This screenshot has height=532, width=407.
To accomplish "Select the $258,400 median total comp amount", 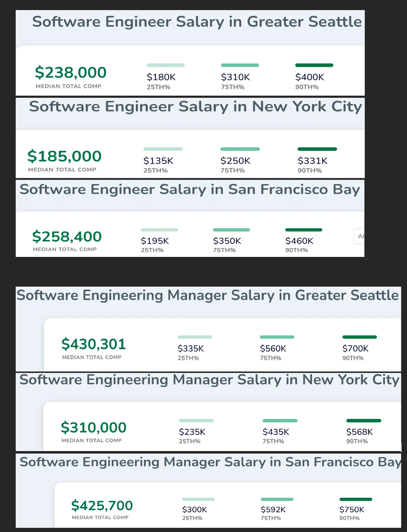I will point(67,237).
